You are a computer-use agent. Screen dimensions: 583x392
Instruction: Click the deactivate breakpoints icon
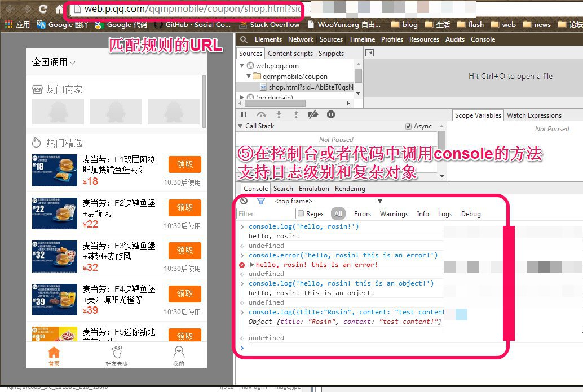[313, 114]
